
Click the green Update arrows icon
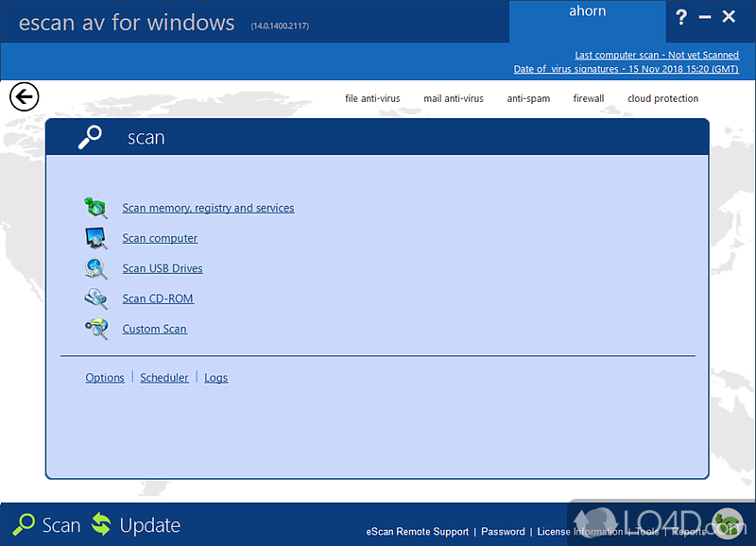[x=101, y=524]
